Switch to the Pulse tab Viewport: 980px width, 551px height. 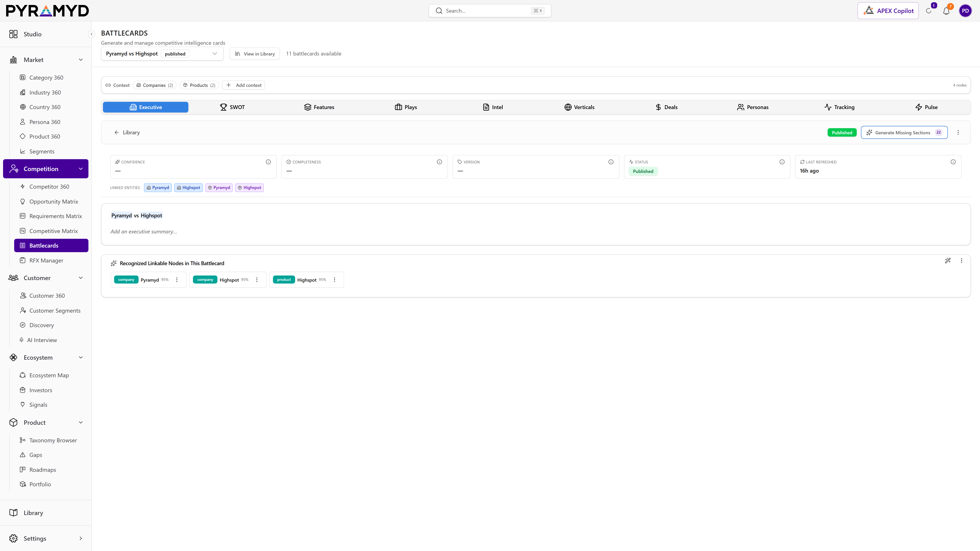[926, 107]
